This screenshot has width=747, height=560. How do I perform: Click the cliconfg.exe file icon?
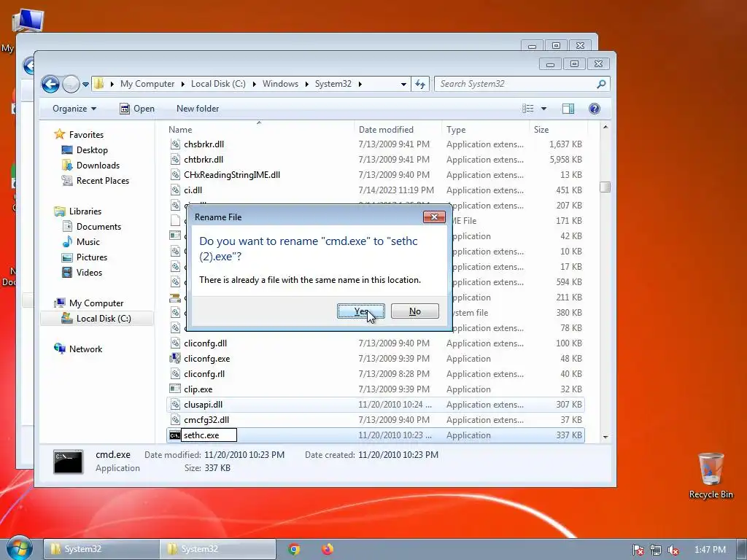[x=175, y=358]
